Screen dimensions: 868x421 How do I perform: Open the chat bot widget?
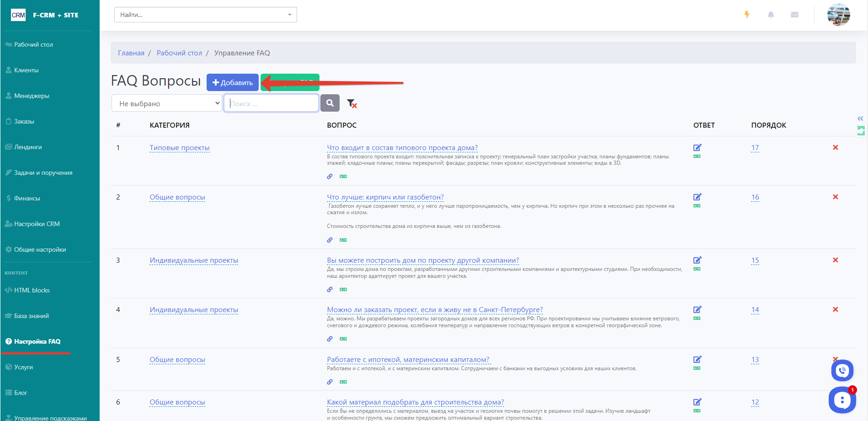point(842,400)
